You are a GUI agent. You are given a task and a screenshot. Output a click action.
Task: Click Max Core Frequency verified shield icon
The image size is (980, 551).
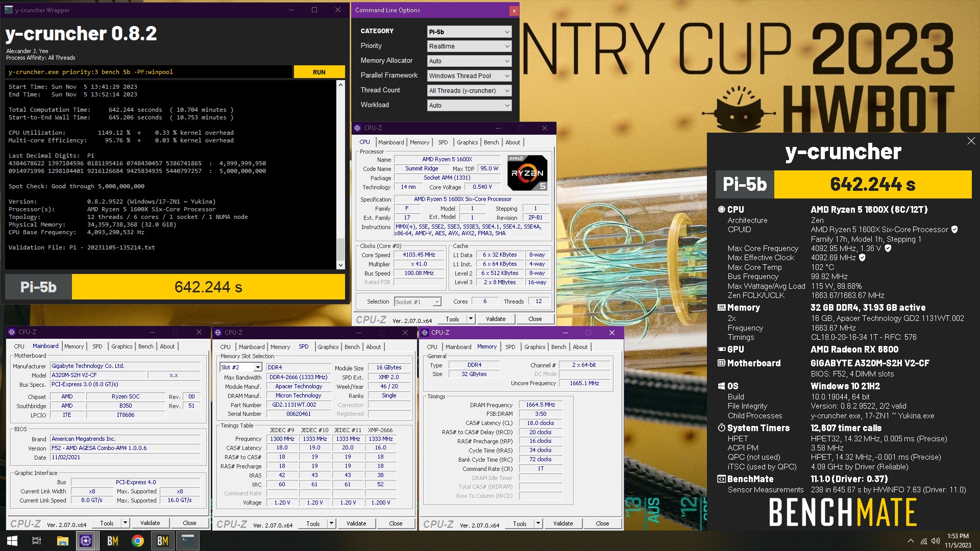pyautogui.click(x=888, y=248)
